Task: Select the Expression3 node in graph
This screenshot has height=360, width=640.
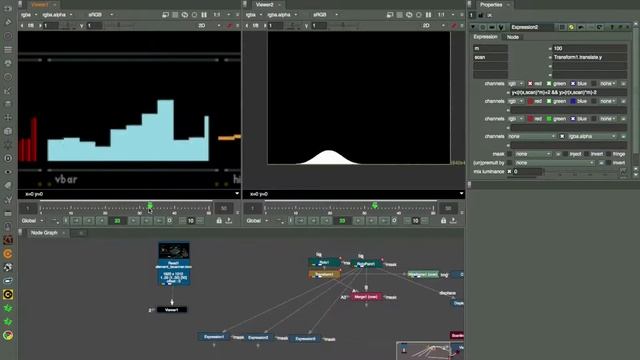Action: coord(305,339)
